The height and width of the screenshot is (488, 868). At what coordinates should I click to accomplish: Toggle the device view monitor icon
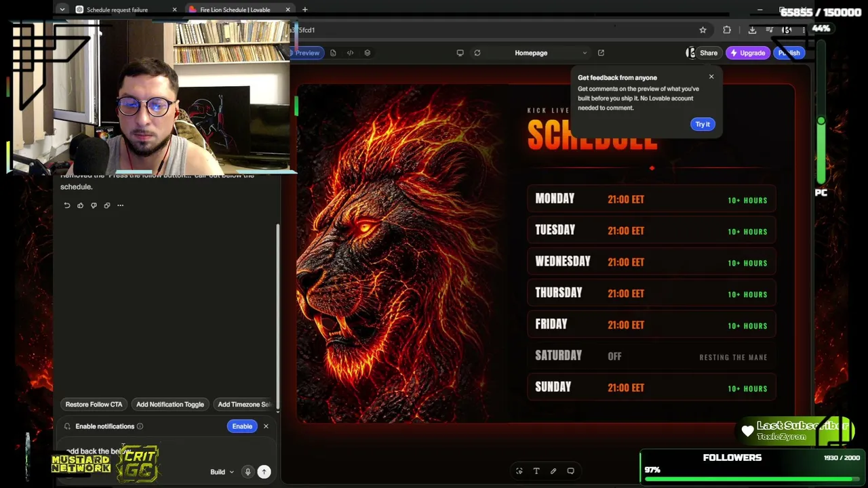[460, 53]
